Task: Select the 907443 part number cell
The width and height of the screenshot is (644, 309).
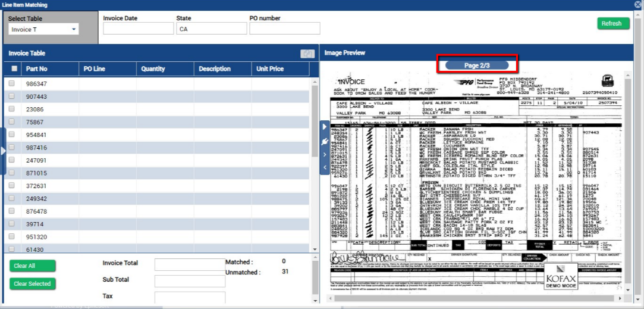Action: [x=50, y=96]
